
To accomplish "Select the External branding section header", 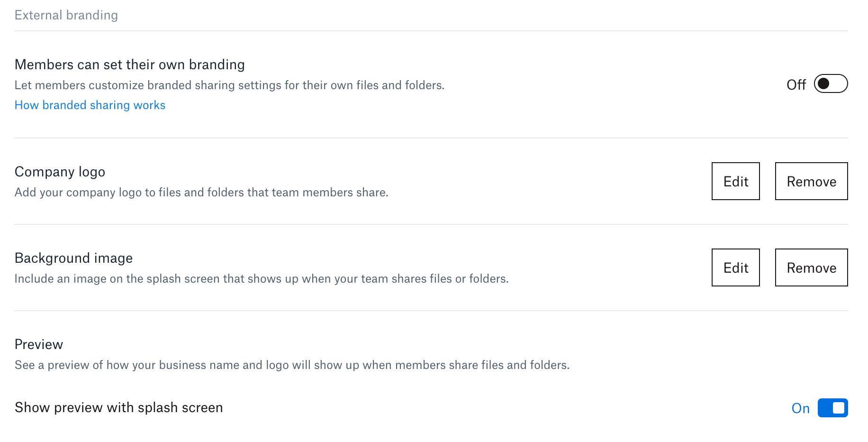I will click(x=66, y=15).
